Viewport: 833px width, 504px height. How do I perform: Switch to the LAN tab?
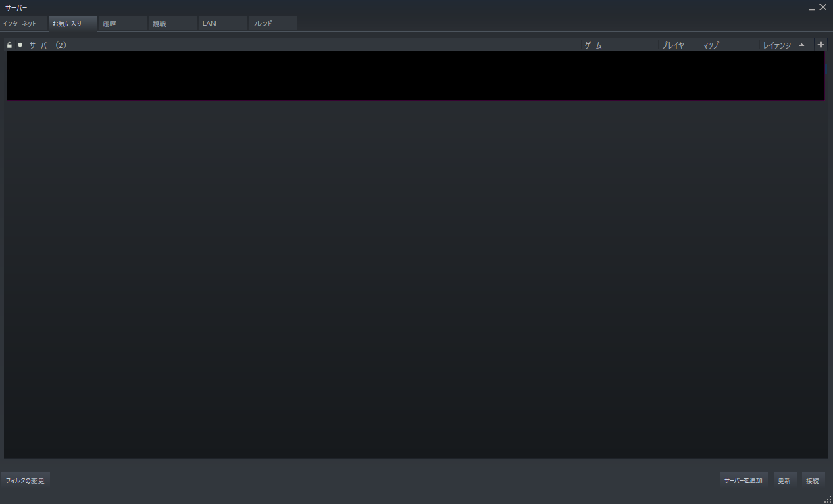[223, 24]
